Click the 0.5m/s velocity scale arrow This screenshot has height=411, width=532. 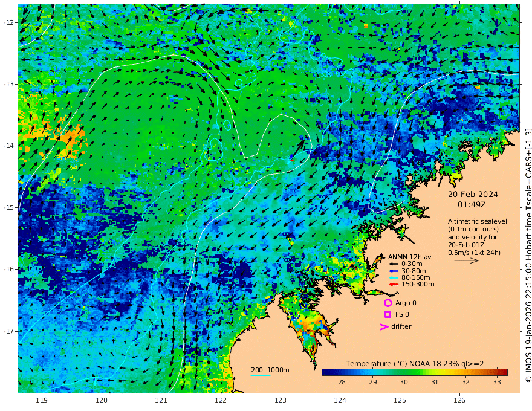(467, 261)
